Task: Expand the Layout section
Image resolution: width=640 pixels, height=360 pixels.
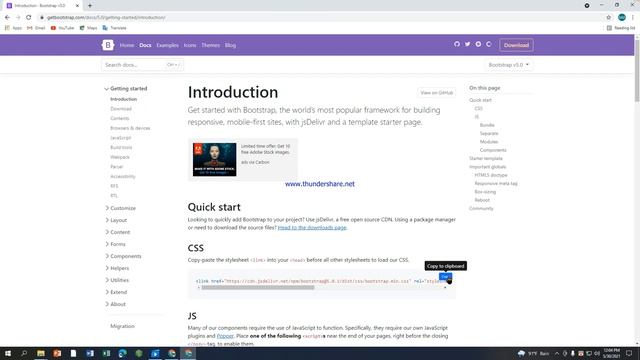Action: pyautogui.click(x=116, y=220)
